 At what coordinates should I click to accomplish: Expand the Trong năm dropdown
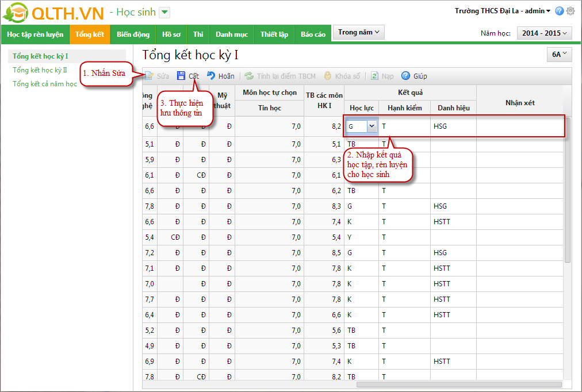point(358,33)
